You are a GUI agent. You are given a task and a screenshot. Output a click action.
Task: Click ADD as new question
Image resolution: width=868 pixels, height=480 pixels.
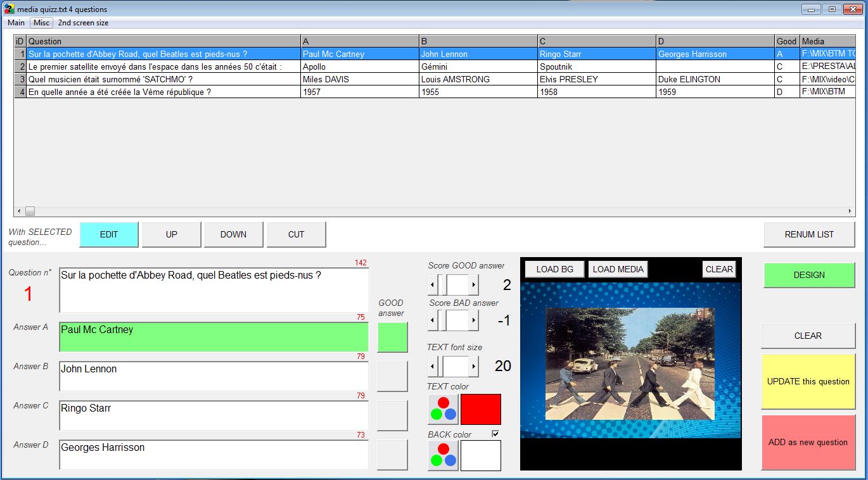pos(808,442)
